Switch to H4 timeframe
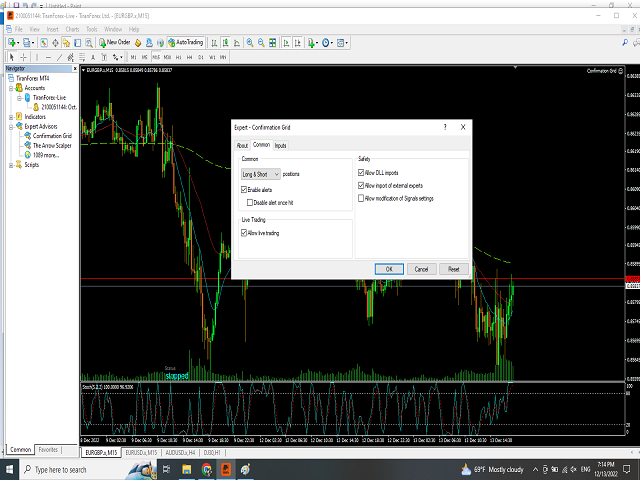The width and height of the screenshot is (640, 480). (189, 57)
